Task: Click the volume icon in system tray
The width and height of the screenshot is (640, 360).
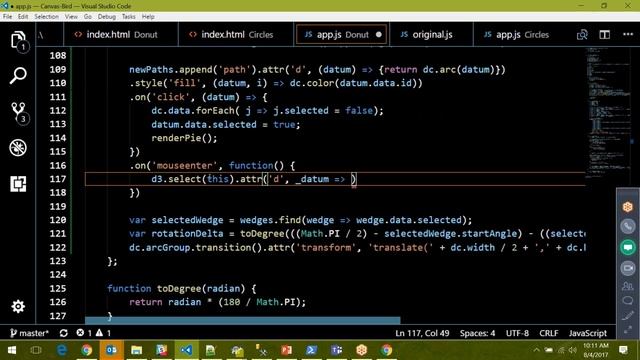Action: click(573, 350)
